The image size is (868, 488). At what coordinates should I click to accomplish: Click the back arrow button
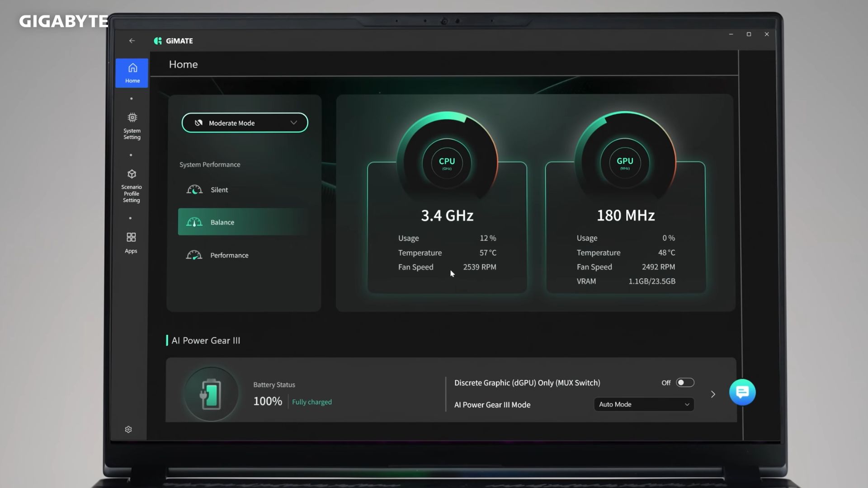pos(132,41)
